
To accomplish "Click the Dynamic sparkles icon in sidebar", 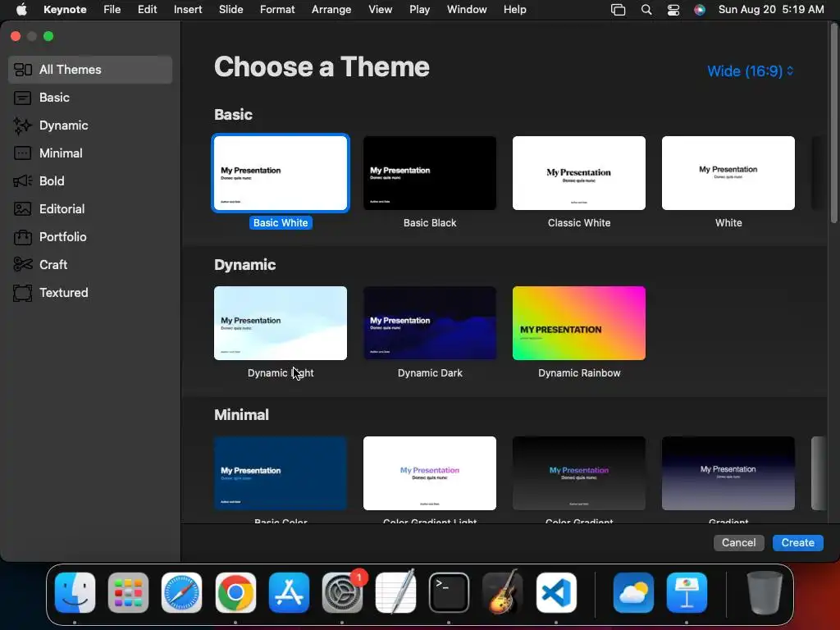I will [x=22, y=126].
